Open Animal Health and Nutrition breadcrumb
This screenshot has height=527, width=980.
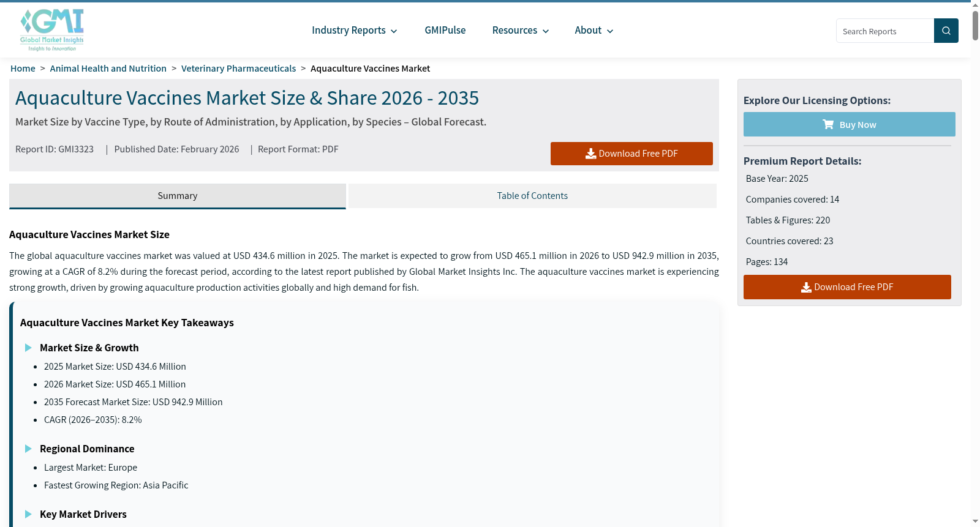coord(108,69)
